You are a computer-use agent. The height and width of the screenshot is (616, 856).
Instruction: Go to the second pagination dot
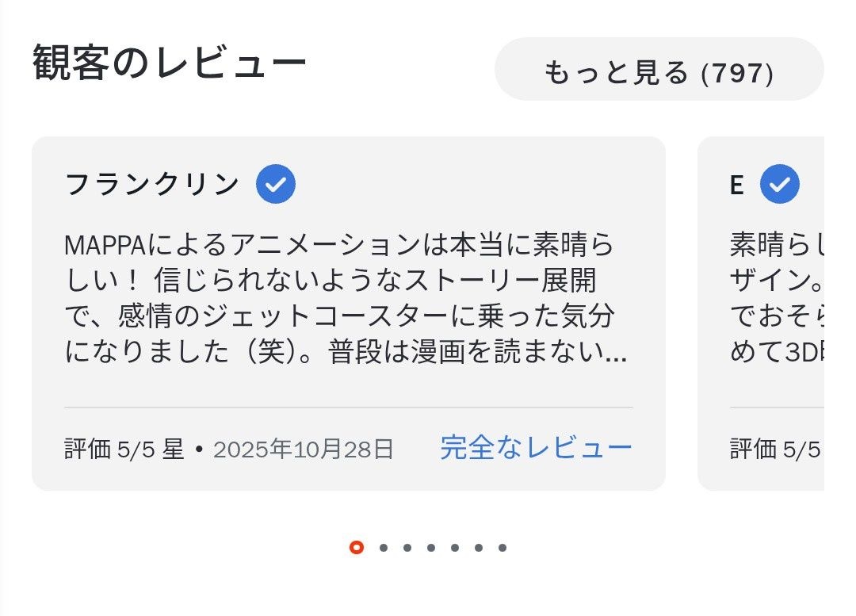coord(384,547)
